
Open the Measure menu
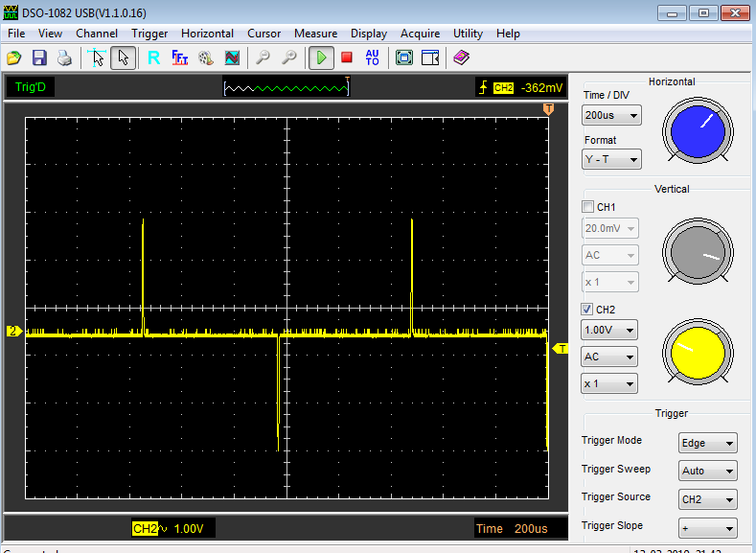[x=315, y=34]
